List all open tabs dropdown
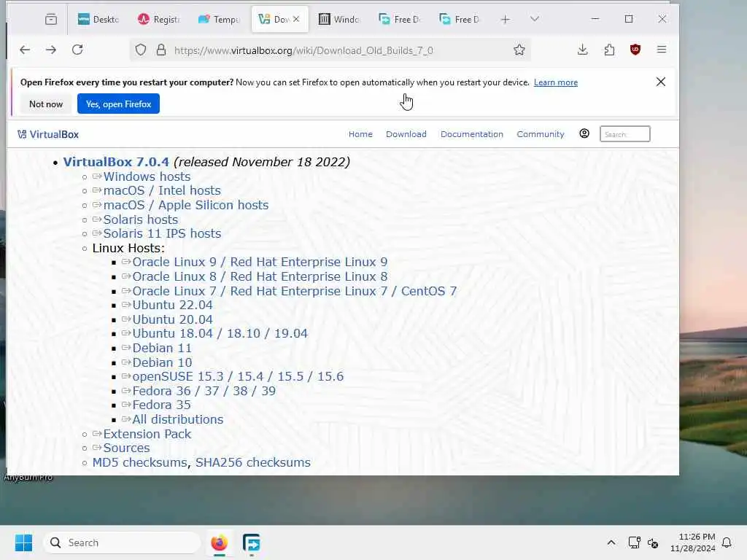This screenshot has height=560, width=747. coord(535,19)
